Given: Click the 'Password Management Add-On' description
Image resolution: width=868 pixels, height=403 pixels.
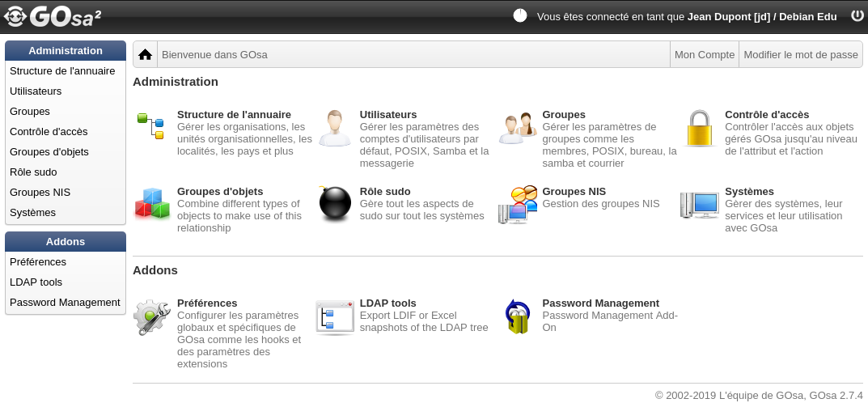Looking at the screenshot, I should 610,321.
